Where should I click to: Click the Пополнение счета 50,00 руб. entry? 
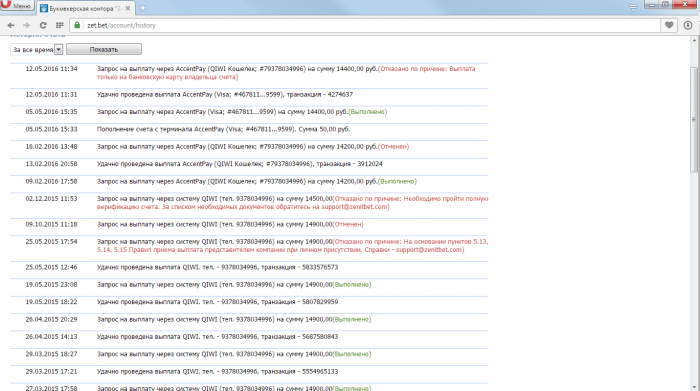tap(224, 129)
